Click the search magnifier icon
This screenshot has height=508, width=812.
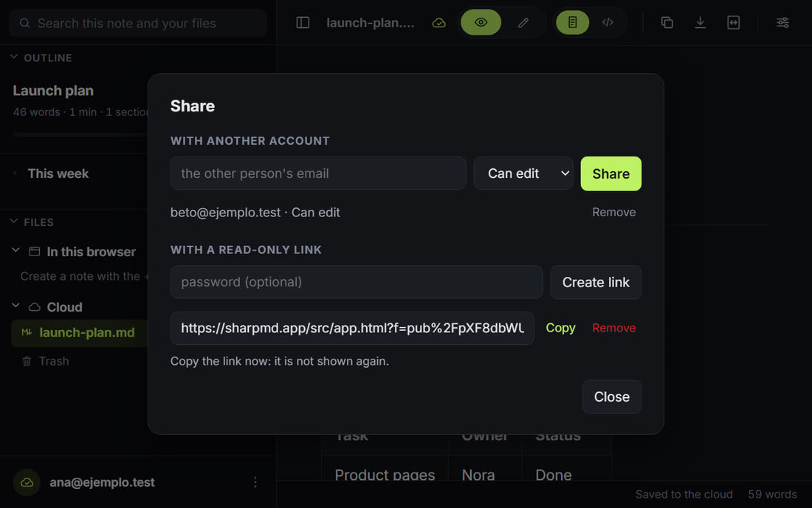coord(24,24)
